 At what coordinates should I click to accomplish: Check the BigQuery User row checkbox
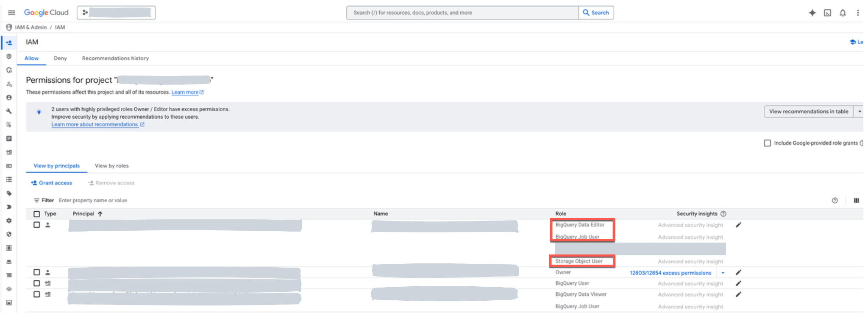[37, 283]
